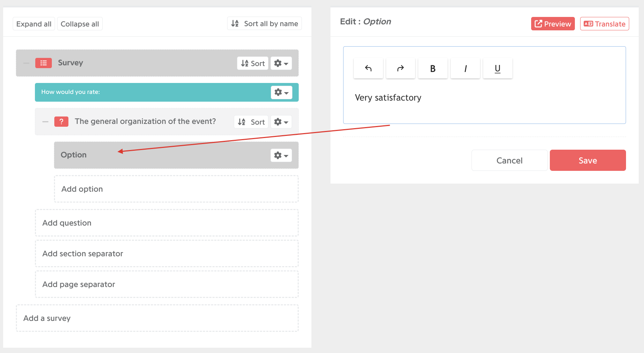Collapse all tree items

click(80, 24)
